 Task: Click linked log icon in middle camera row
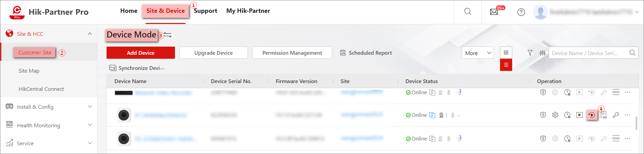click(x=604, y=115)
